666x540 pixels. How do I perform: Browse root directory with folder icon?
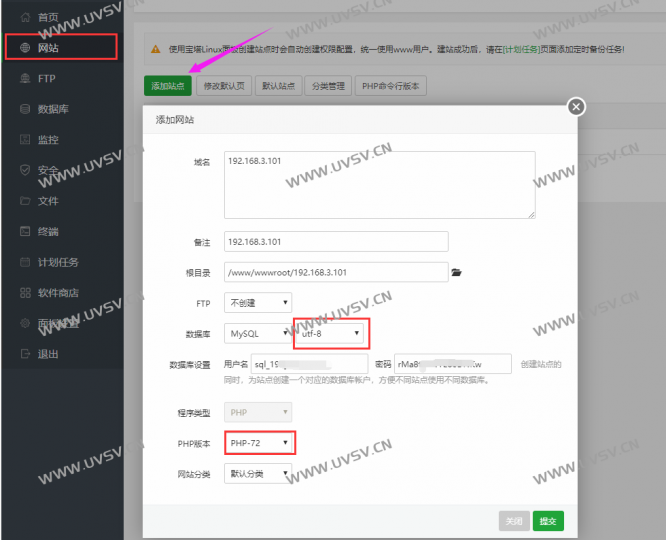(x=457, y=272)
